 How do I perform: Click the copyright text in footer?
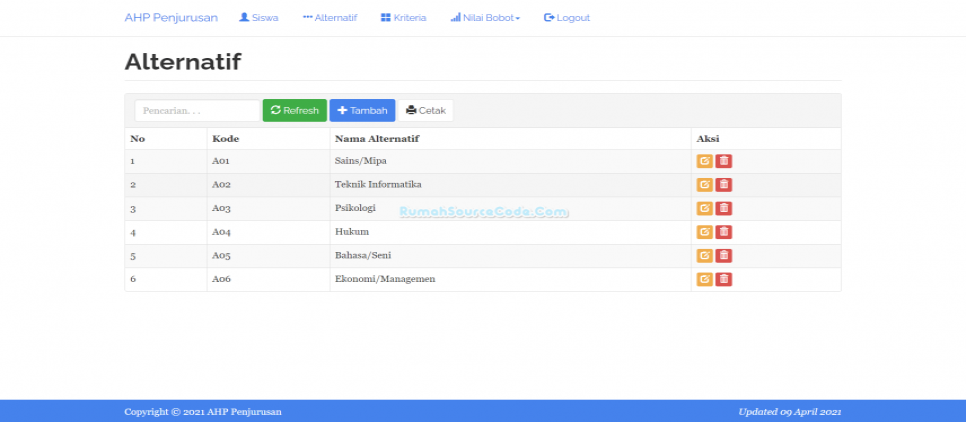[x=203, y=412]
